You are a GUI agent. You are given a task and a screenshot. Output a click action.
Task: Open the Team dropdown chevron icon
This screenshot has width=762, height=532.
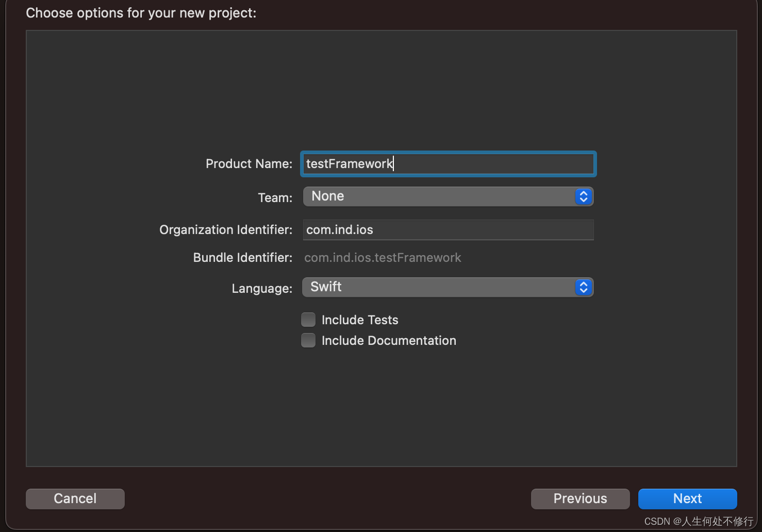coord(583,196)
